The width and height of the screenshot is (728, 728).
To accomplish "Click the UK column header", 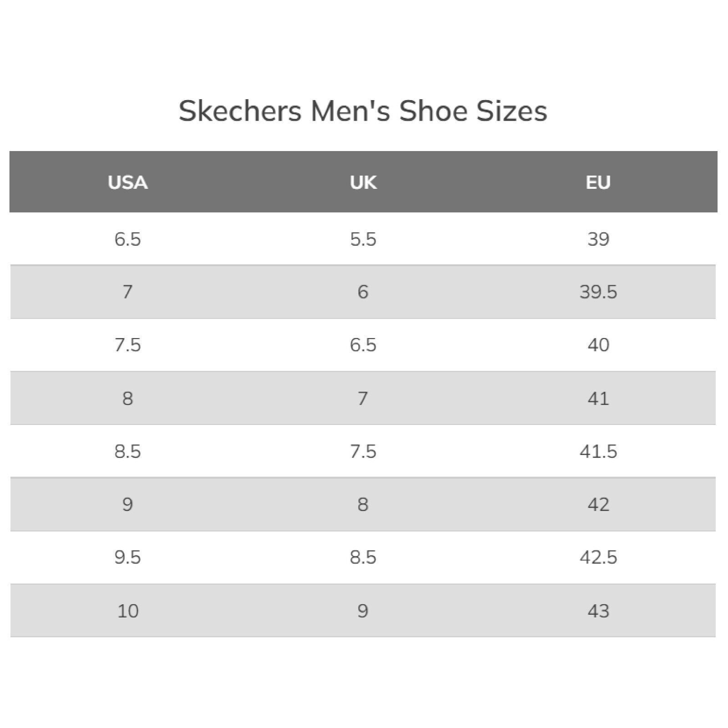I will (363, 182).
